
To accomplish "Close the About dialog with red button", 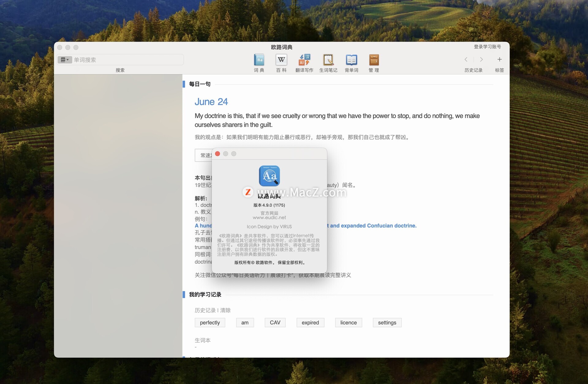I will [x=217, y=154].
